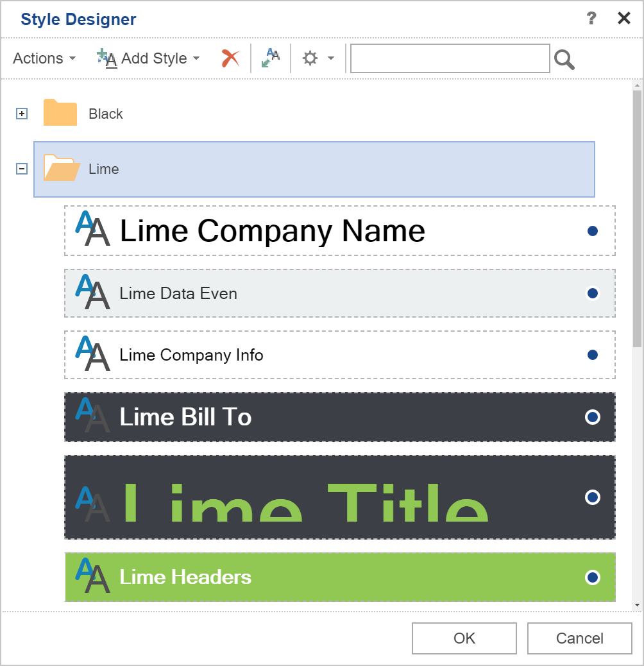Toggle the blue dot on Lime Bill To
This screenshot has height=666, width=644.
point(593,417)
